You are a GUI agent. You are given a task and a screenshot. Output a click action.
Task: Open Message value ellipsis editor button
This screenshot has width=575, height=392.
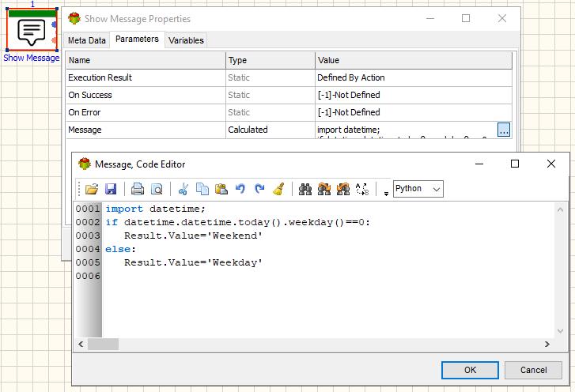(x=504, y=130)
